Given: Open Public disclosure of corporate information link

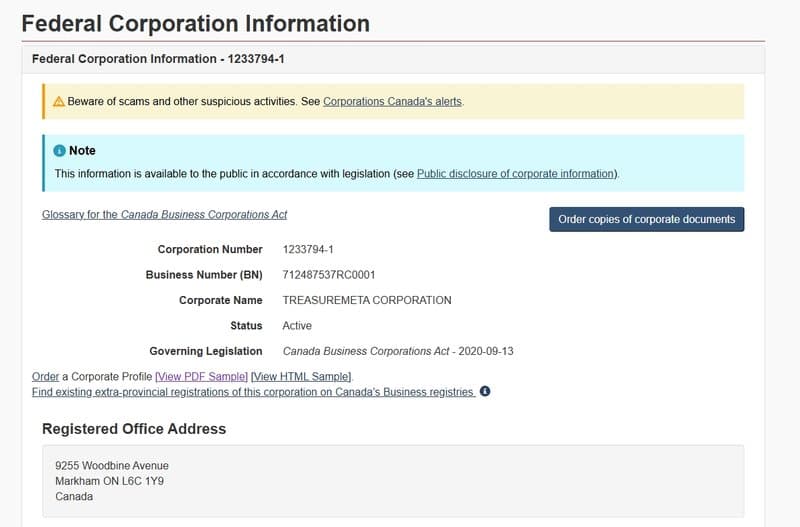Looking at the screenshot, I should (x=515, y=173).
